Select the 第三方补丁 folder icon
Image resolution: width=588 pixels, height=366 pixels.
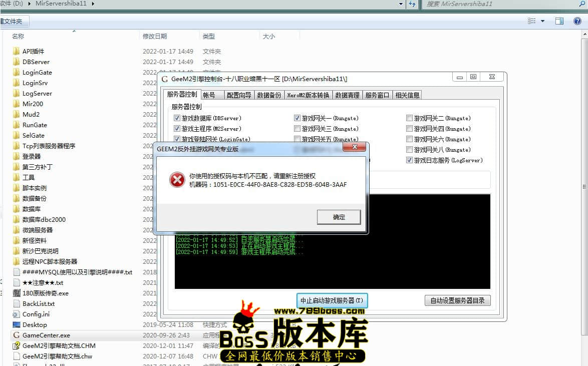point(16,167)
